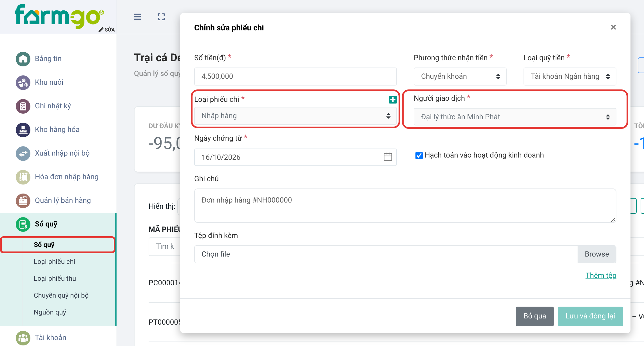The height and width of the screenshot is (346, 644).
Task: Click the Khu nuôi sidebar icon
Action: point(23,82)
